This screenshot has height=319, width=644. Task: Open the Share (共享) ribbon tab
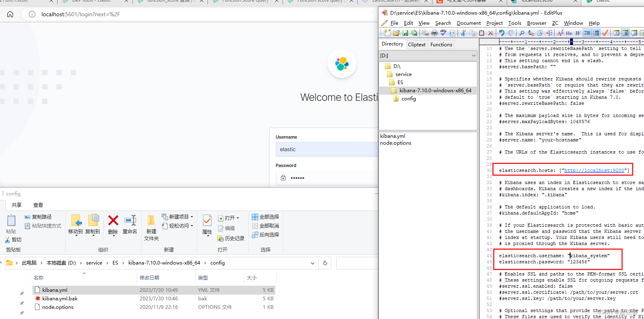17,205
